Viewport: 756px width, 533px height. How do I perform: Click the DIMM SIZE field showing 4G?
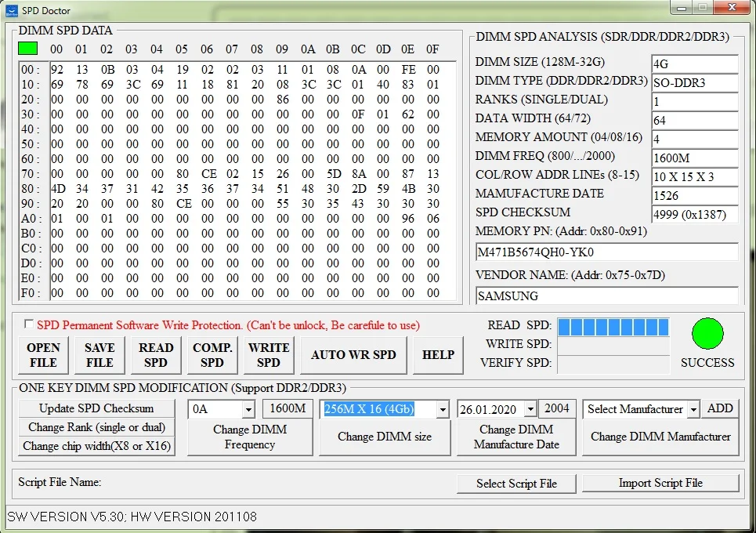click(x=695, y=63)
